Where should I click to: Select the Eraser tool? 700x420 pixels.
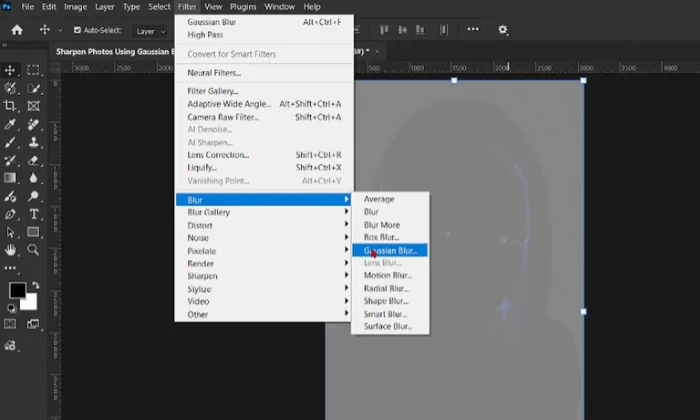tap(33, 160)
